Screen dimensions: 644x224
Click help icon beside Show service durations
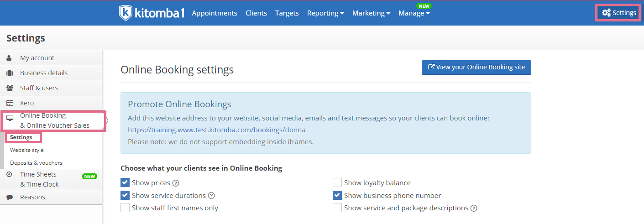(x=211, y=196)
